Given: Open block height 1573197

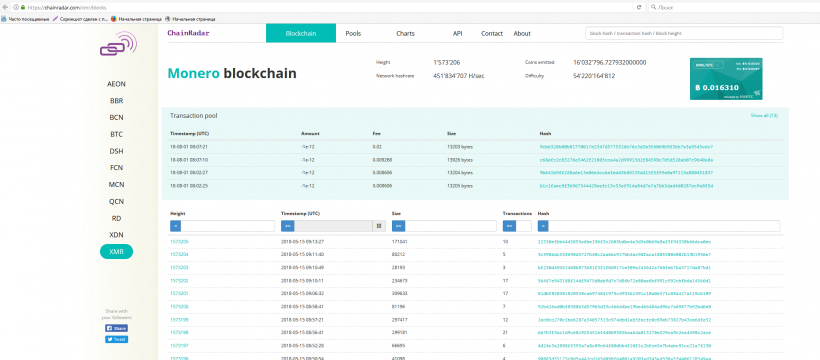Looking at the screenshot, I should coord(179,345).
